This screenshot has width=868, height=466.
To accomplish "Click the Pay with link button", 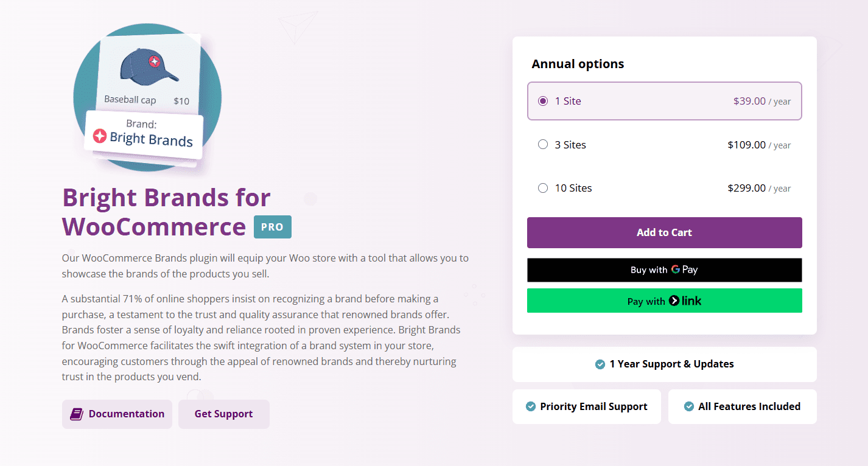I will point(664,301).
